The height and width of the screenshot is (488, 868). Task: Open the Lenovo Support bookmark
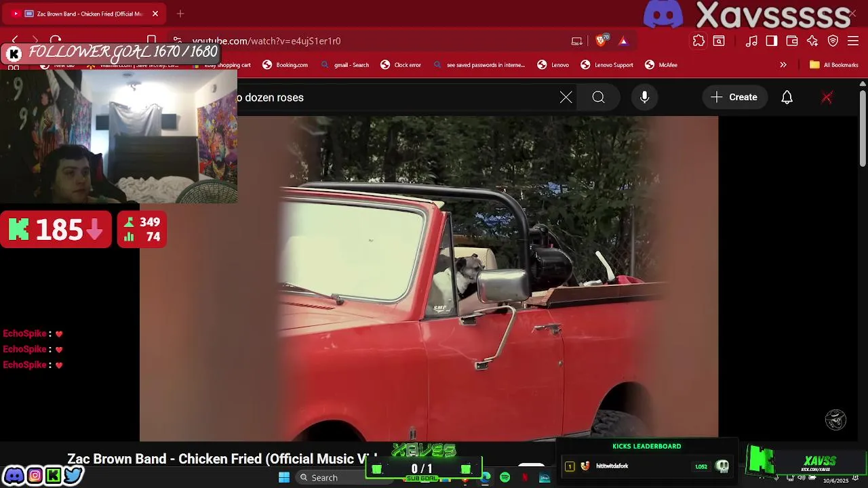point(607,65)
